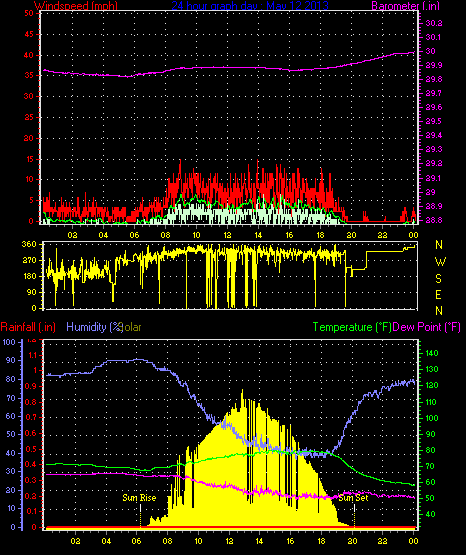
Task: Click the 100 temperature axis value
Action: pos(432,418)
